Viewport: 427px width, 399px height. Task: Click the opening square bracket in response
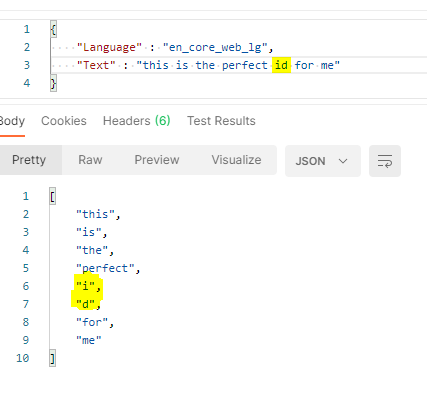point(52,196)
